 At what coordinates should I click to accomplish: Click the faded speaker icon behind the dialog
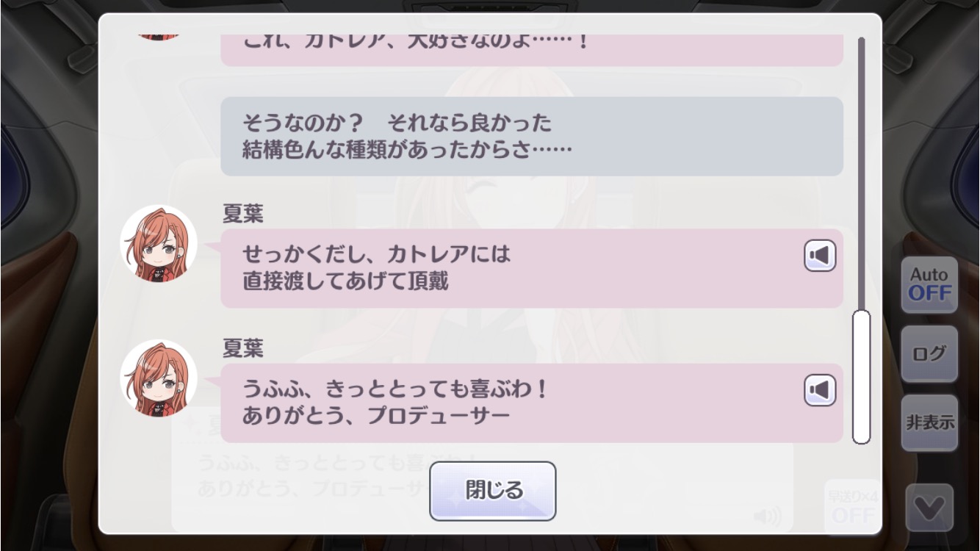768,516
